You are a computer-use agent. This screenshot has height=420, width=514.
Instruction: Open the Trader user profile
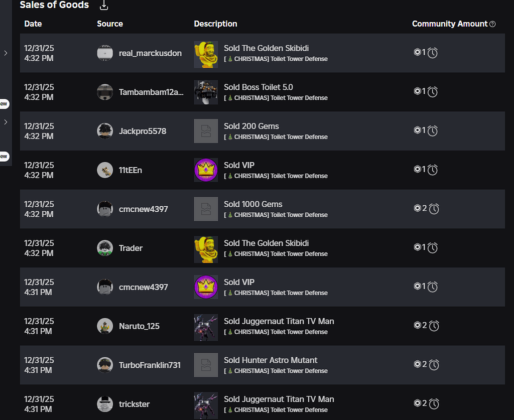(x=131, y=248)
